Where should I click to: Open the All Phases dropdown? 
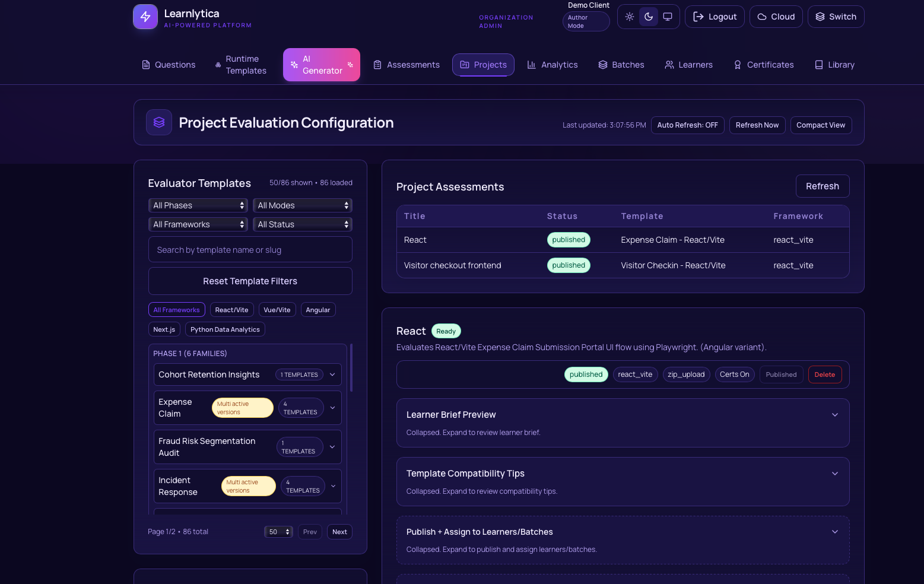pos(198,205)
